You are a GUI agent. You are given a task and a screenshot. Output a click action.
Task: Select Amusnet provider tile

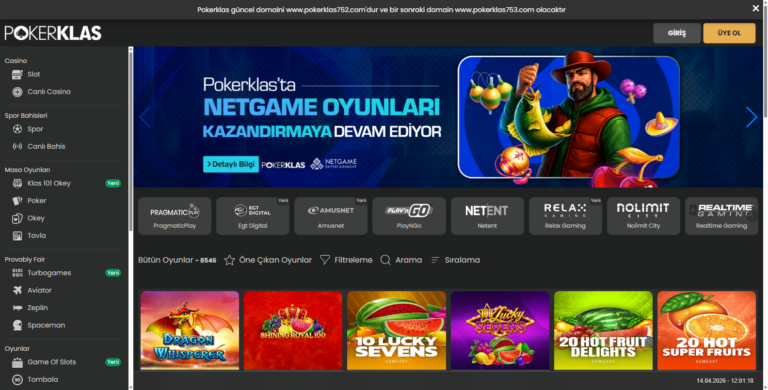point(331,216)
